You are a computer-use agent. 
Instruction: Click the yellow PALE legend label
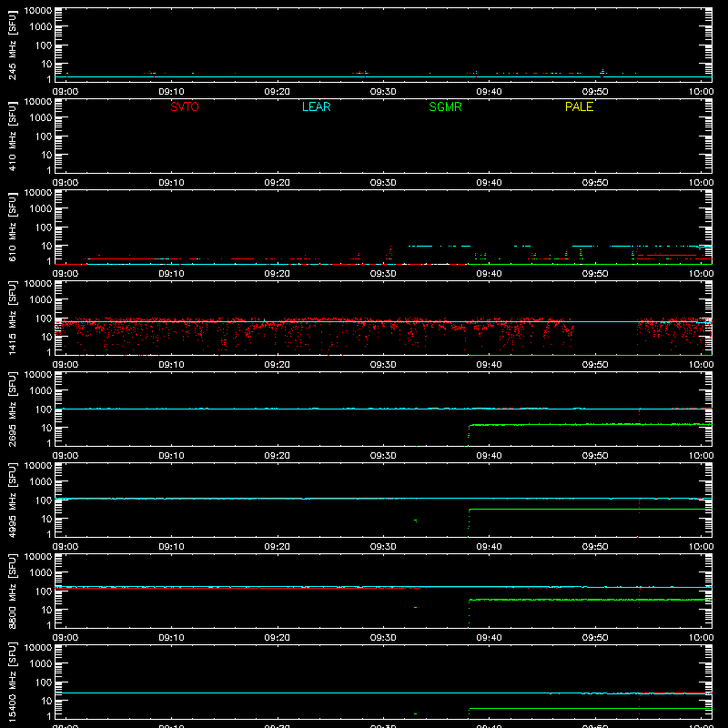tap(579, 106)
